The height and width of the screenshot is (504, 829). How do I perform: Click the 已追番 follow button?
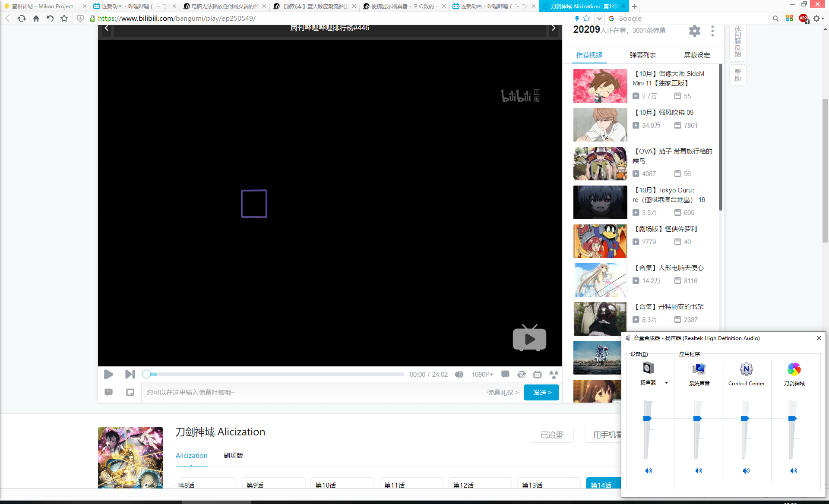[552, 435]
